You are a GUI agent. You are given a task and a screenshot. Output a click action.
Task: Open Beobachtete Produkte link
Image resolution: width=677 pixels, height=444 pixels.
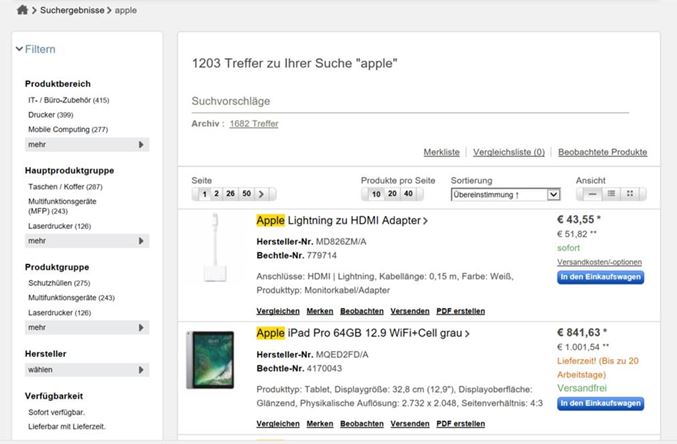602,152
